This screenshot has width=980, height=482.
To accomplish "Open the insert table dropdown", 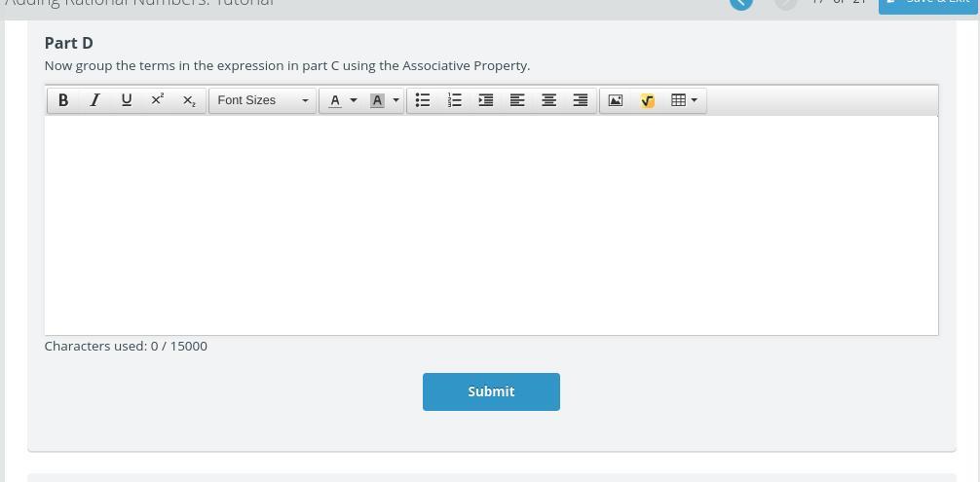I will point(685,100).
